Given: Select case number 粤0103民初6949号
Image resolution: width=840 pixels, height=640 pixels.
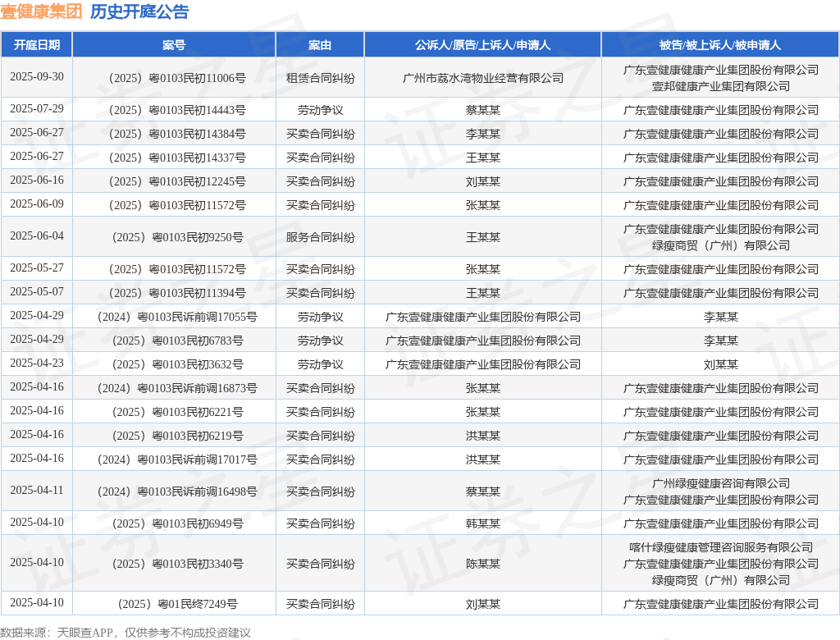Looking at the screenshot, I should (x=177, y=523).
